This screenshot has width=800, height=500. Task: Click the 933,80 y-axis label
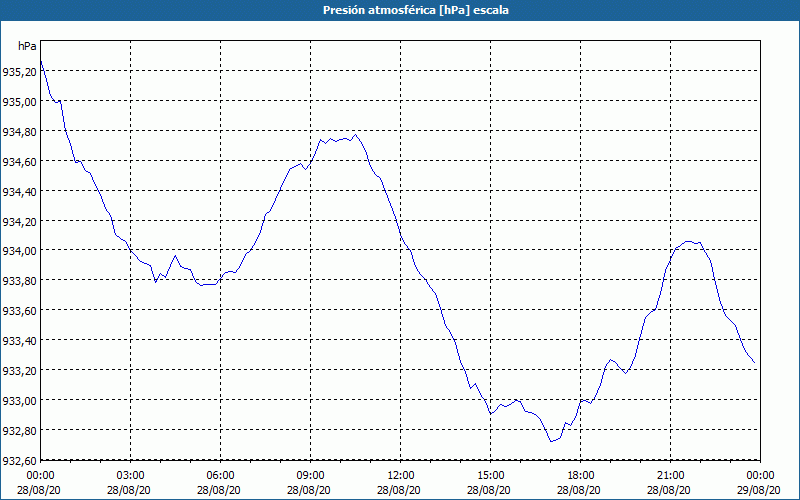pos(19,281)
